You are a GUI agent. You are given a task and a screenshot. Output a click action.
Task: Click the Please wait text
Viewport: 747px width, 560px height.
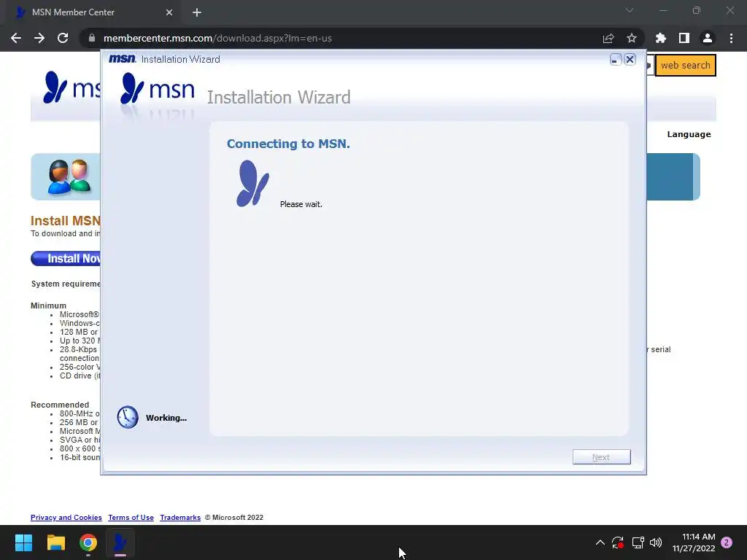[x=301, y=204]
